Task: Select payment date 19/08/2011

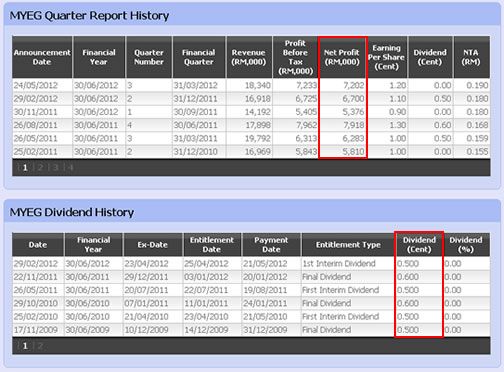Action: [x=265, y=290]
